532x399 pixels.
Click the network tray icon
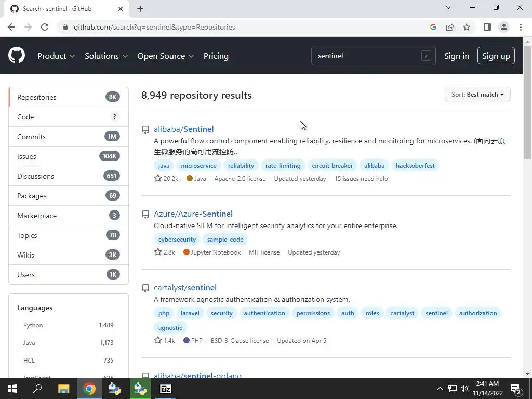pos(453,389)
